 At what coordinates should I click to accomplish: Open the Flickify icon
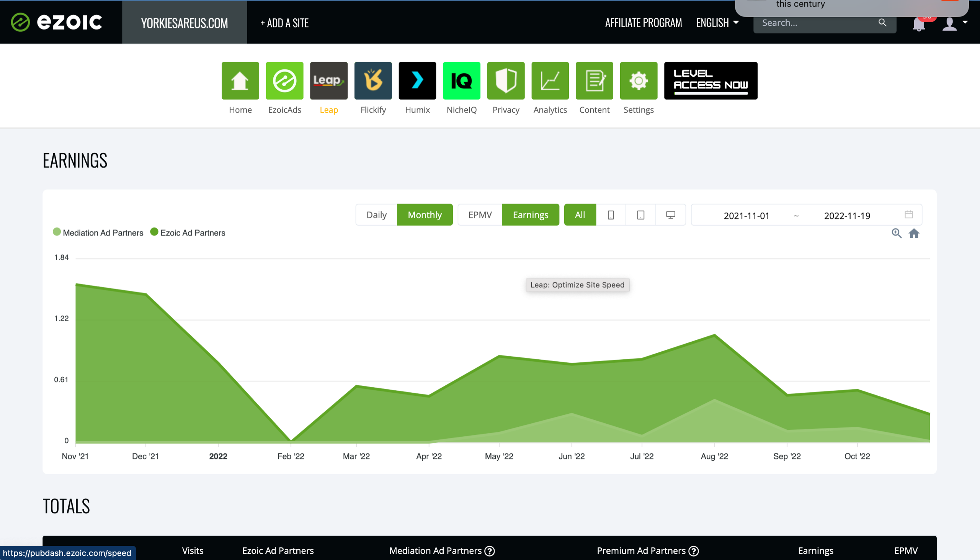pyautogui.click(x=373, y=80)
